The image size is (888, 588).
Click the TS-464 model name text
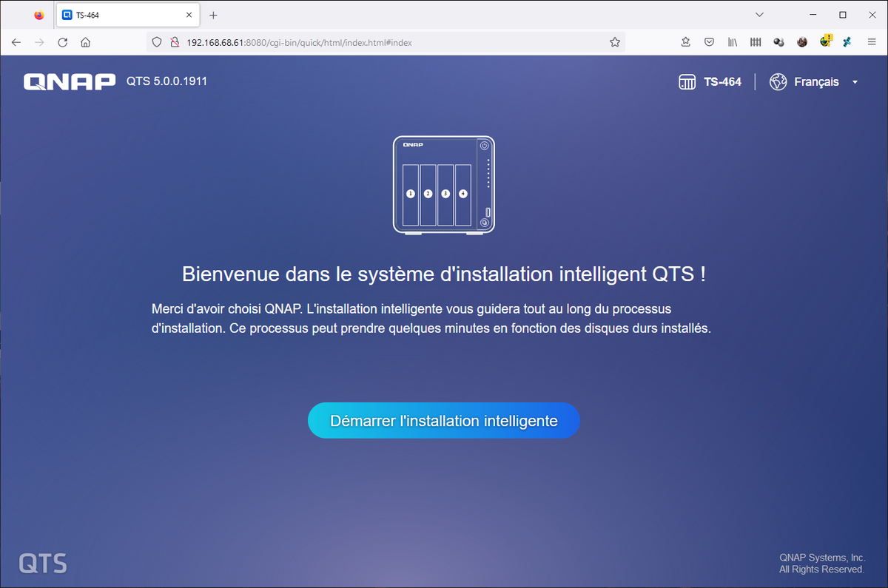coord(722,82)
